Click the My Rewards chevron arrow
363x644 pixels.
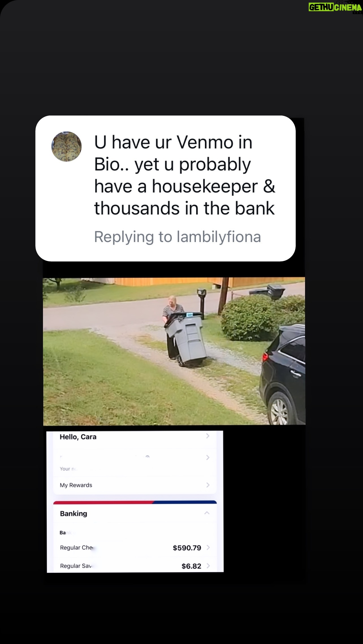208,485
